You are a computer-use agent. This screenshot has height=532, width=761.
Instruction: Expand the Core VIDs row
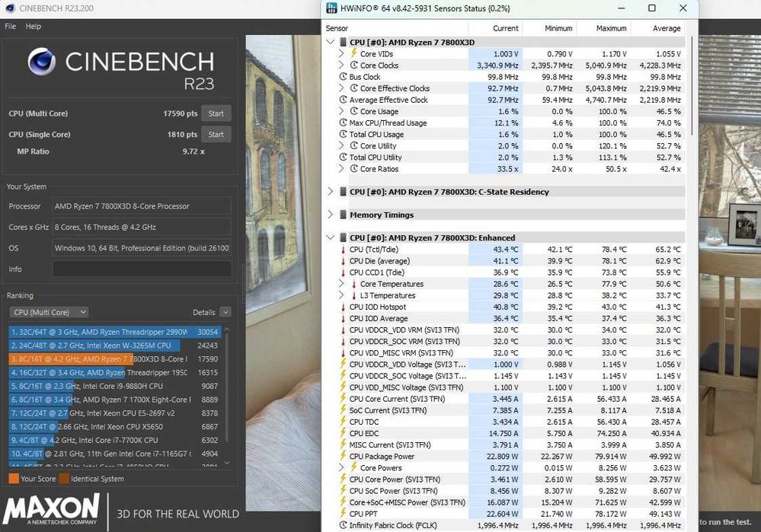341,54
